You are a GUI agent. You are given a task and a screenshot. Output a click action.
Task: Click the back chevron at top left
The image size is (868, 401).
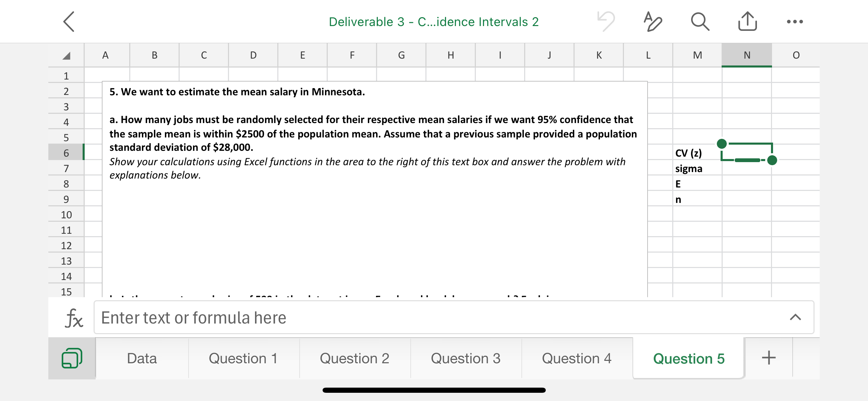click(x=69, y=21)
